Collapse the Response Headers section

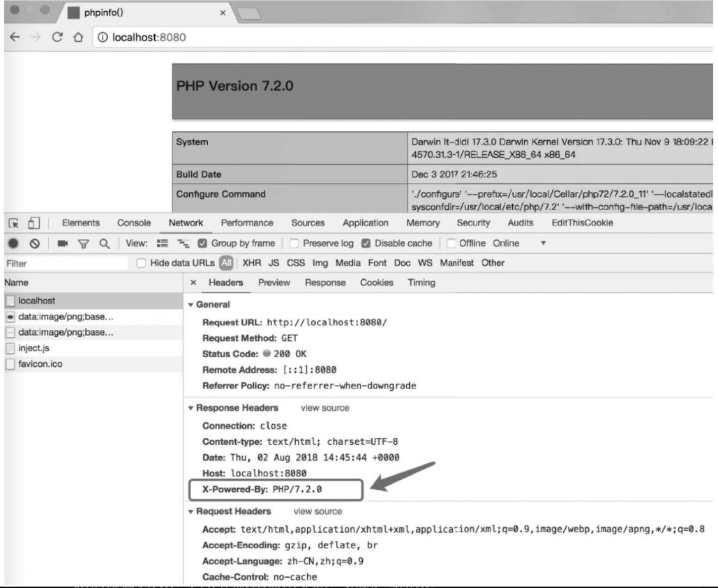(190, 408)
